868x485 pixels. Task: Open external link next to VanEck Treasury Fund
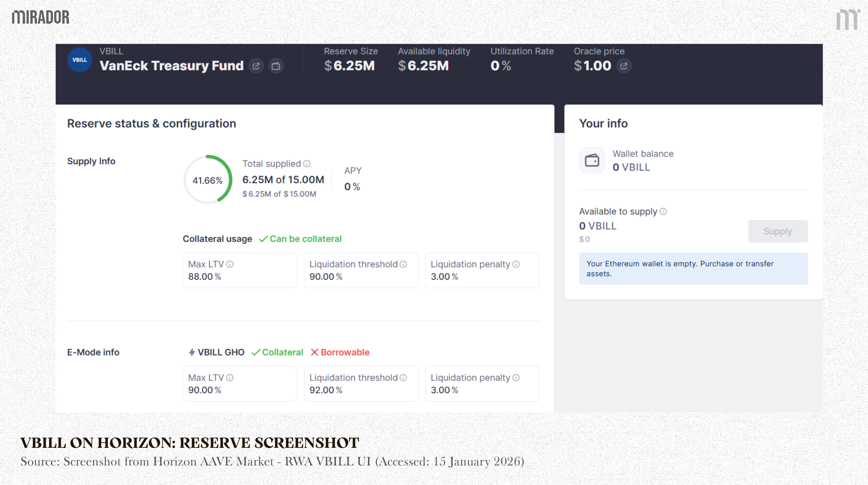click(256, 66)
